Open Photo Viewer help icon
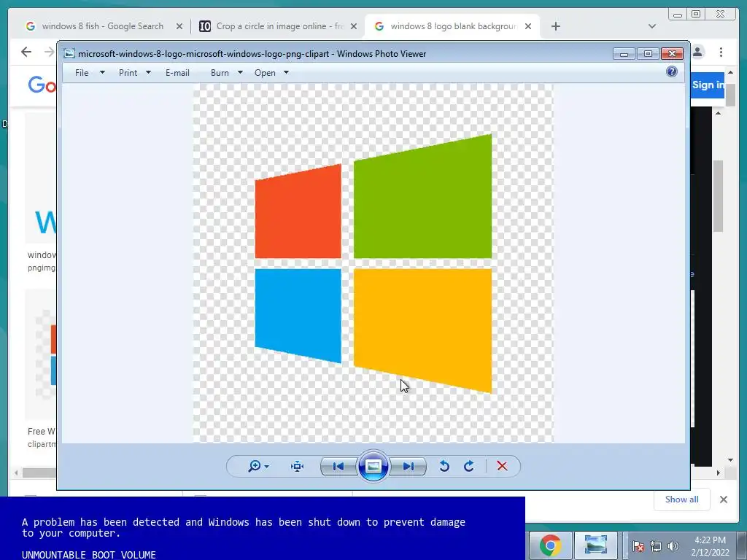 point(672,72)
